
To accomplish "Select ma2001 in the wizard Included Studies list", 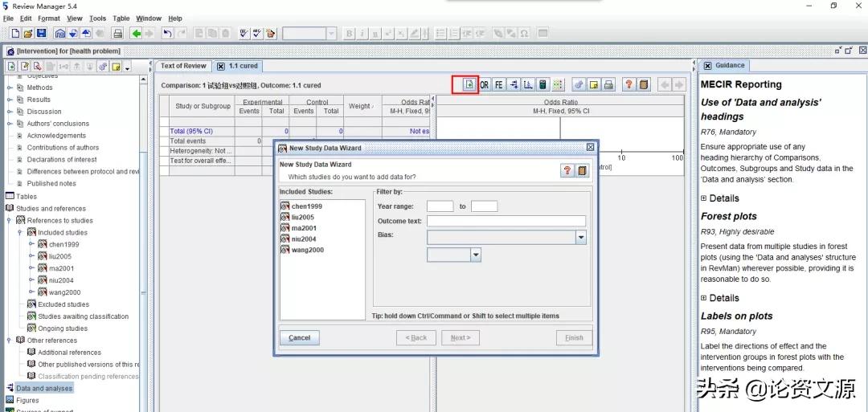I will pyautogui.click(x=300, y=228).
